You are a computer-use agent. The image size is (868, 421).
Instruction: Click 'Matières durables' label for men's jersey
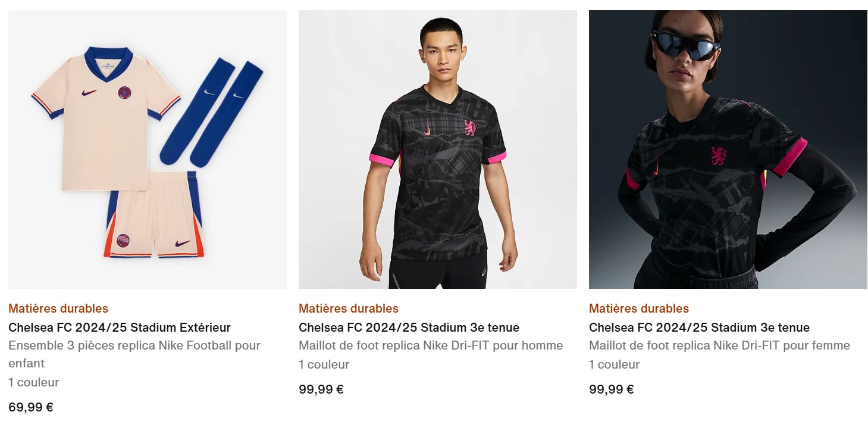[349, 308]
